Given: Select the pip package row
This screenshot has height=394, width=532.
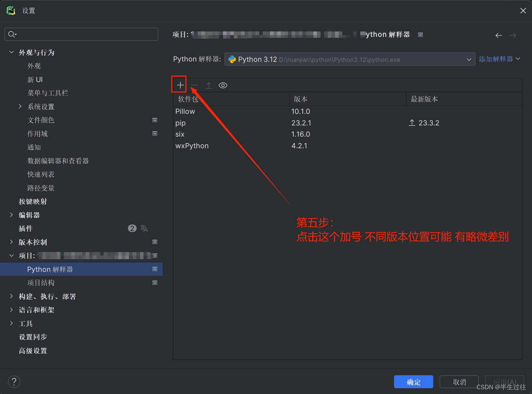Looking at the screenshot, I should [347, 123].
